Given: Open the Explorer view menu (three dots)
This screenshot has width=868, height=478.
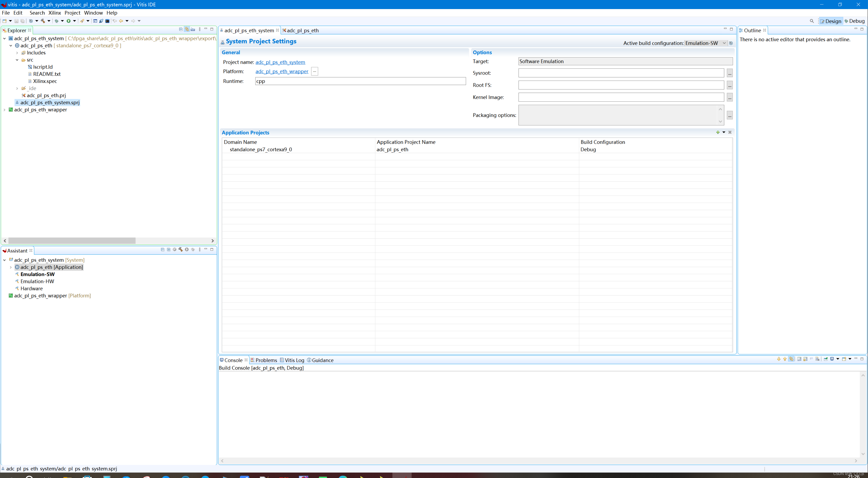Looking at the screenshot, I should 200,29.
